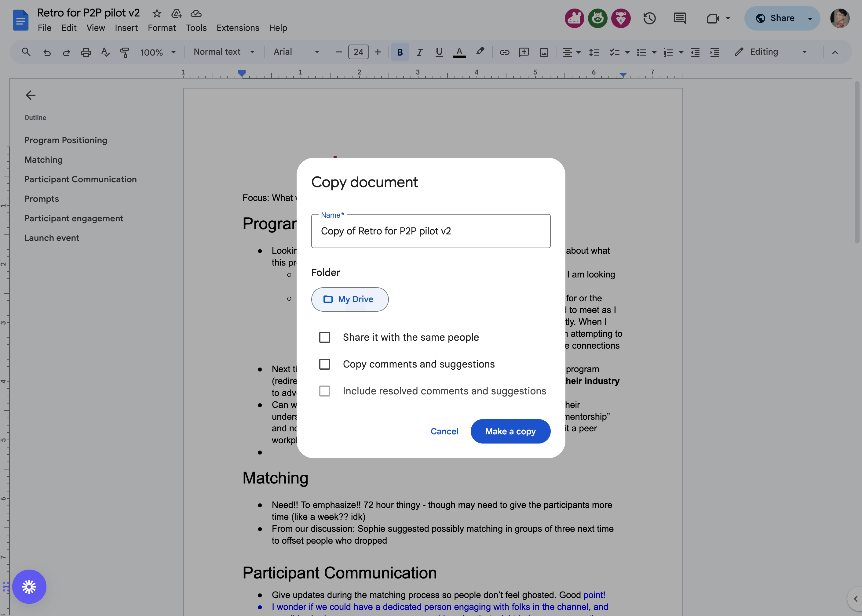
Task: Star the document title
Action: point(157,14)
